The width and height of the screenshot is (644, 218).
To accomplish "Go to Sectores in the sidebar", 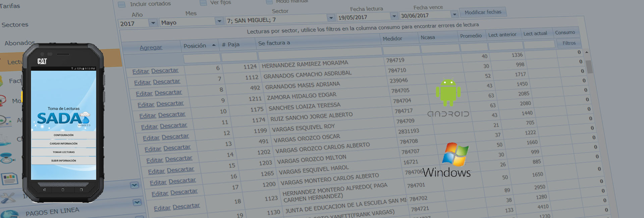I will 15,24.
